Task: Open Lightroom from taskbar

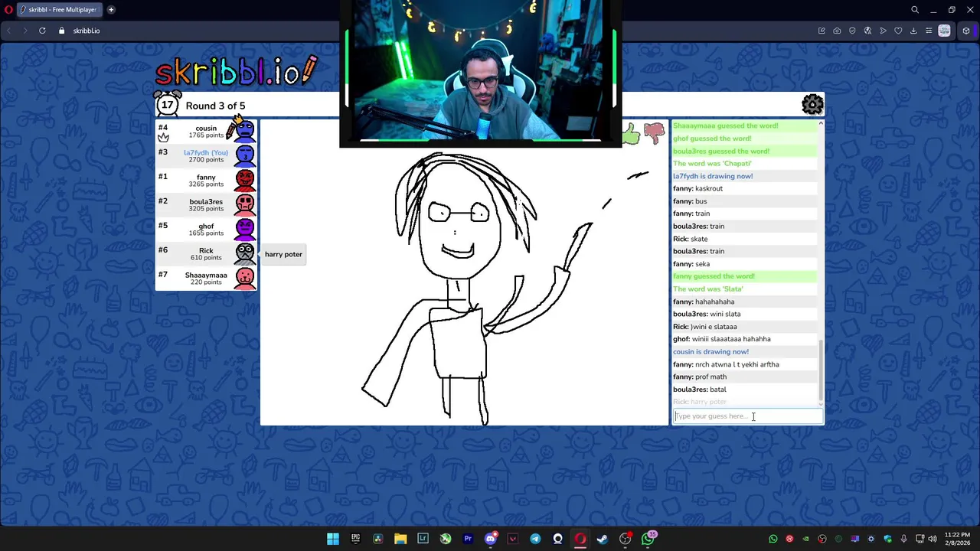Action: coord(423,539)
